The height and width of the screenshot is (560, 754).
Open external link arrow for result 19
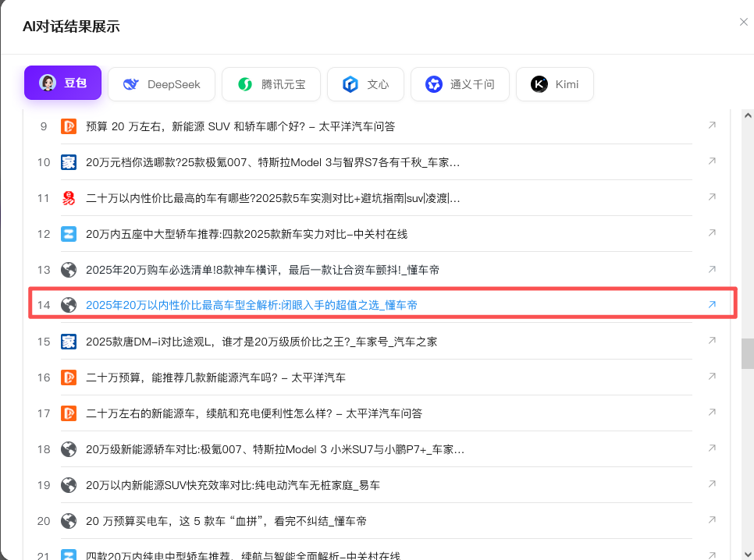(x=712, y=484)
